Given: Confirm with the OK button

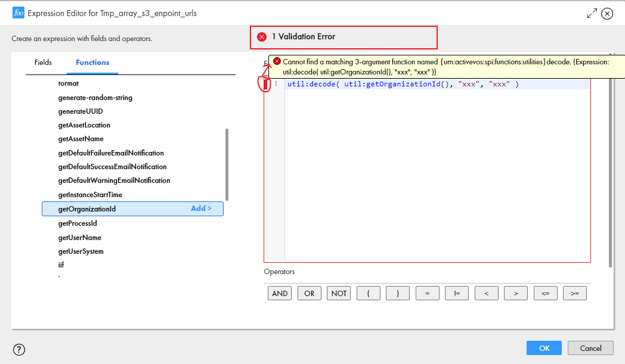Looking at the screenshot, I should [544, 348].
